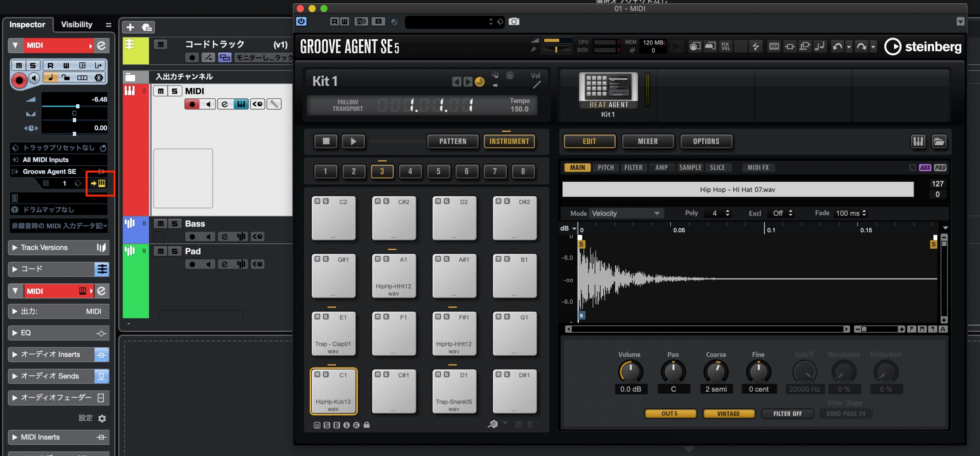Click the PAD toggle icon
980x456 pixels.
point(940,168)
